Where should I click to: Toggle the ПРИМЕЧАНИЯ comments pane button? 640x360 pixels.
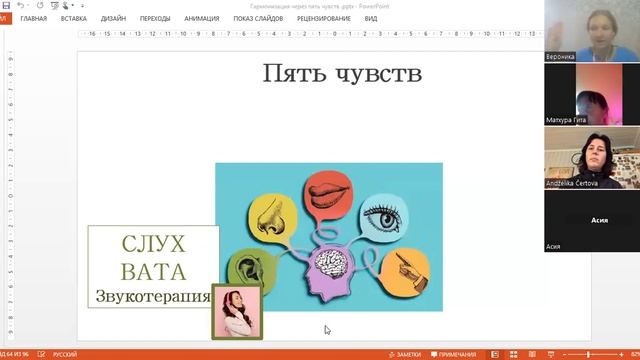click(453, 355)
